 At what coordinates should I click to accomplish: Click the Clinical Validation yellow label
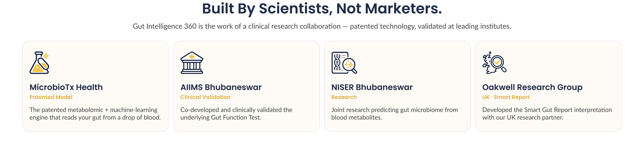pos(205,97)
